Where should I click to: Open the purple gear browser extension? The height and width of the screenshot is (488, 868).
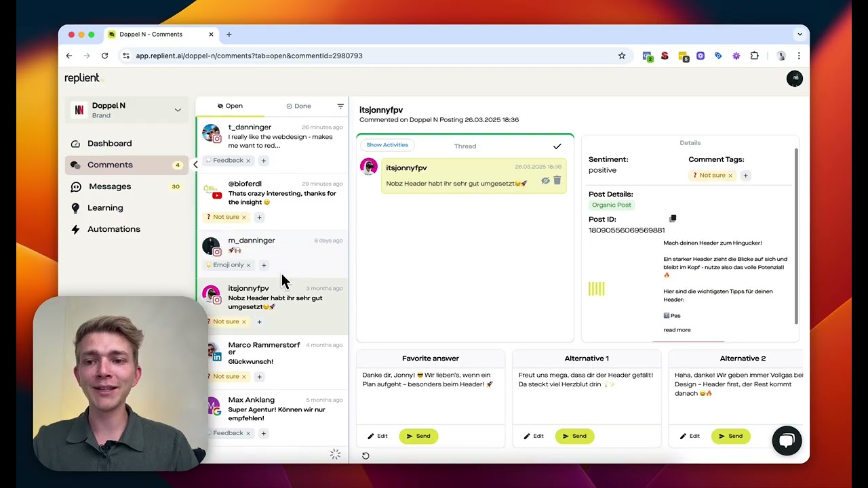click(736, 56)
